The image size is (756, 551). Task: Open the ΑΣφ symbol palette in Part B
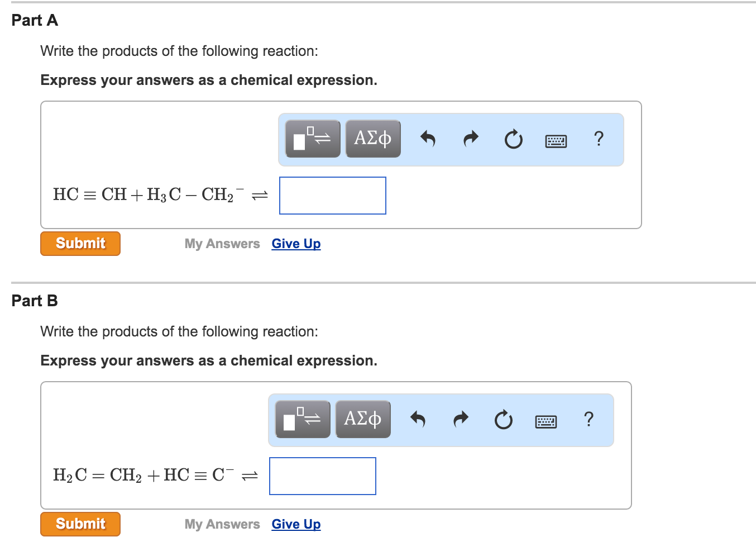pos(363,419)
